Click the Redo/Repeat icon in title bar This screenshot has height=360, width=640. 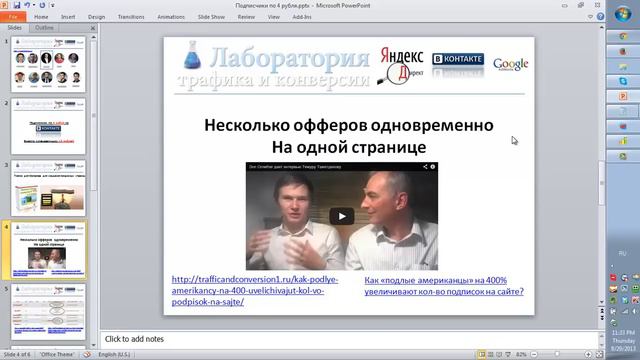tap(42, 5)
